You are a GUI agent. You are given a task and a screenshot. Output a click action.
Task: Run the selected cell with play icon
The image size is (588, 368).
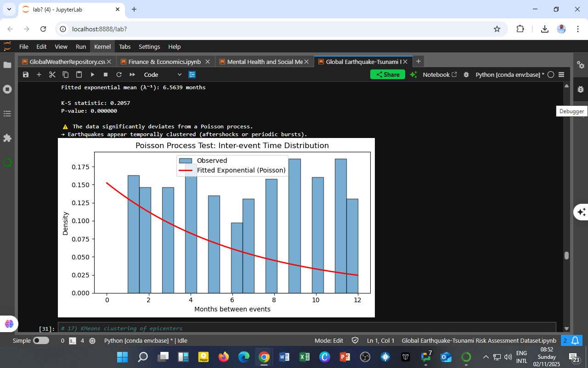click(92, 75)
